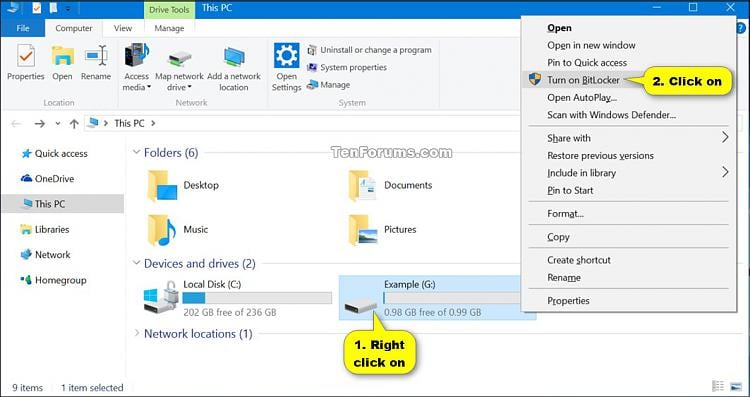Viewport: 750px width, 397px height.
Task: Switch to the Manage ribbon tab
Action: point(169,28)
